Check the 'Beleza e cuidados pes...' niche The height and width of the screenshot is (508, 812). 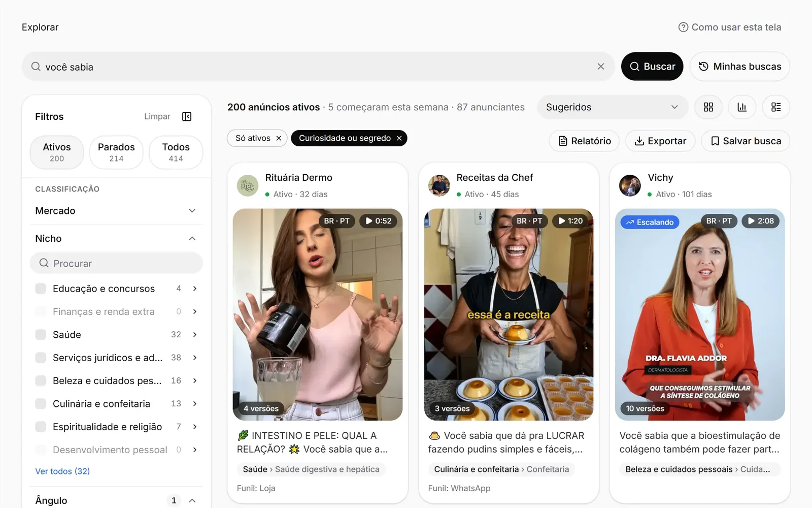[41, 380]
